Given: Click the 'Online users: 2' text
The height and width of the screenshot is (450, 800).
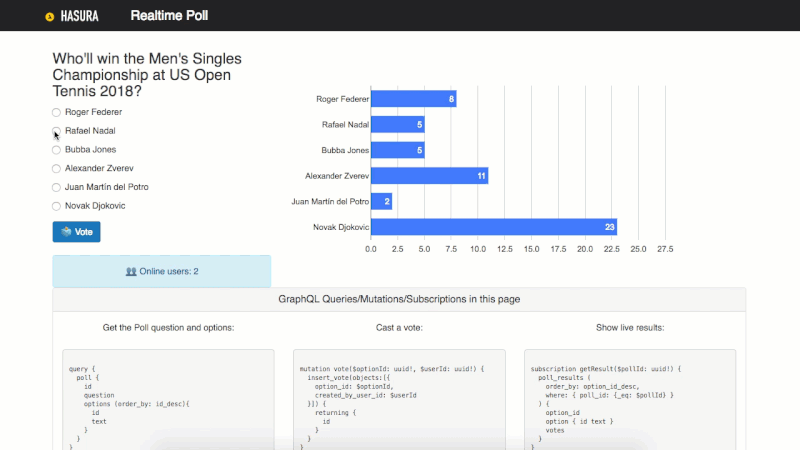Looking at the screenshot, I should [x=169, y=271].
